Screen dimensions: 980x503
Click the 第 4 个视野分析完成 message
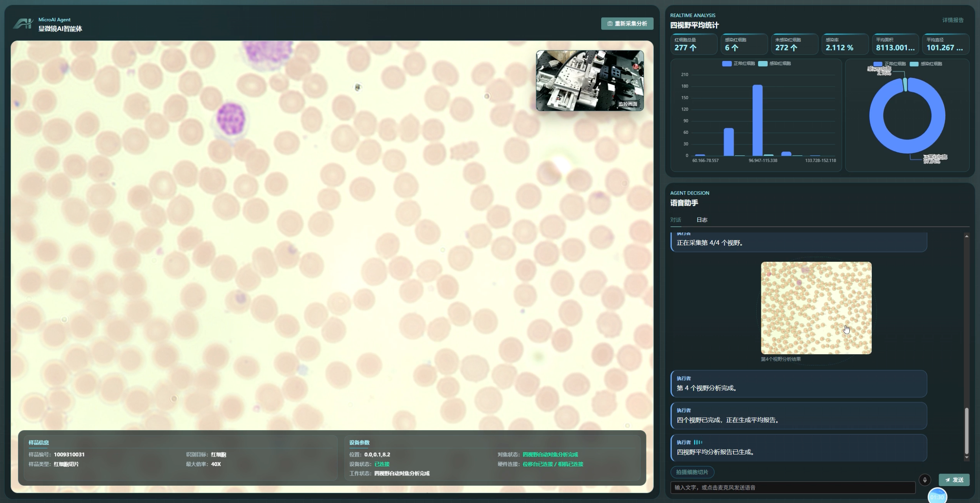coord(799,384)
